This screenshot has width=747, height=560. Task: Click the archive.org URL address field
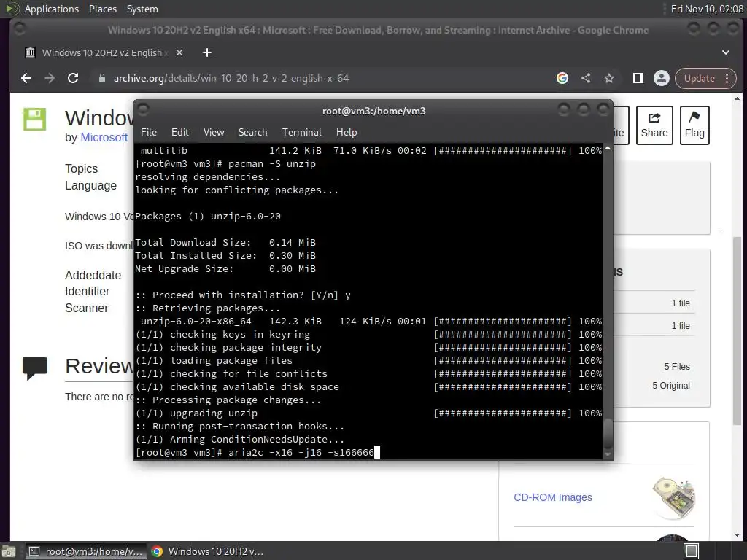pyautogui.click(x=231, y=78)
